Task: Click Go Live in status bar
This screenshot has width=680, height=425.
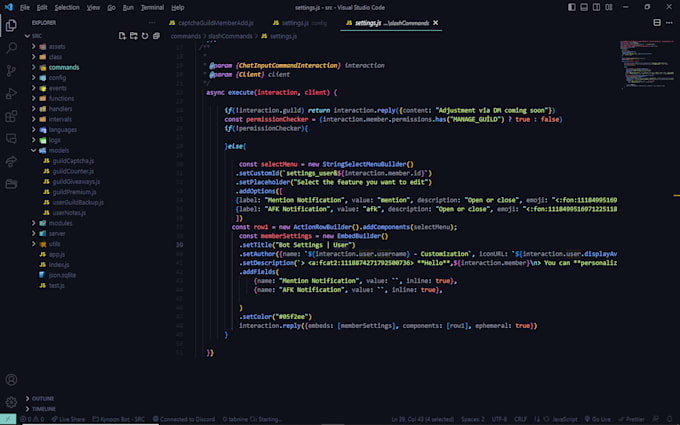Action: (x=597, y=419)
